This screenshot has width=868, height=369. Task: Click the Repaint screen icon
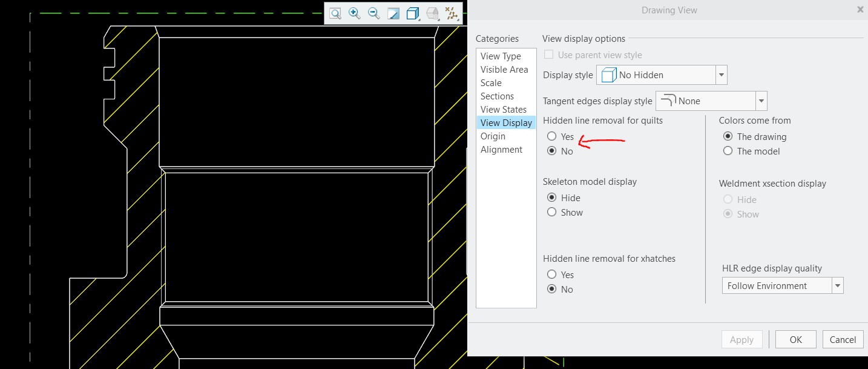coord(393,13)
